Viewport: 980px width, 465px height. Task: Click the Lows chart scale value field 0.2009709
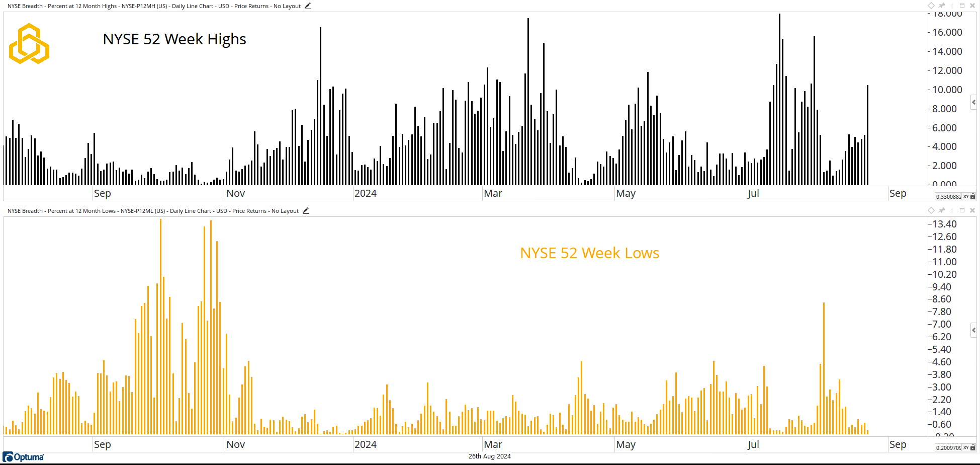(x=948, y=448)
